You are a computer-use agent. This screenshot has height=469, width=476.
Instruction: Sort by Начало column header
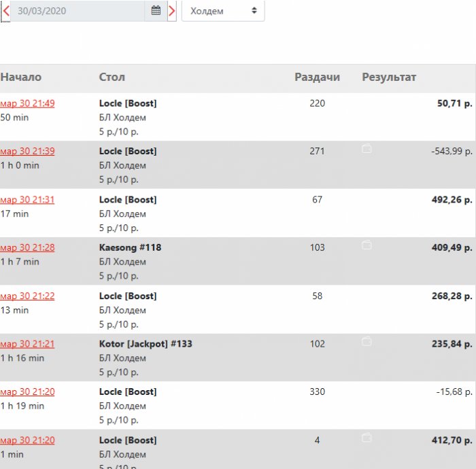point(21,77)
